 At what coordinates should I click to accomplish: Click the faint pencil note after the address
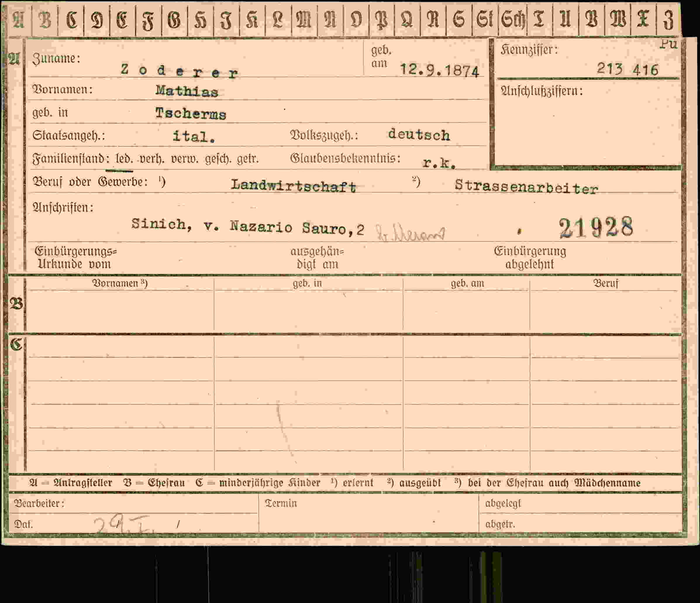pos(411,233)
